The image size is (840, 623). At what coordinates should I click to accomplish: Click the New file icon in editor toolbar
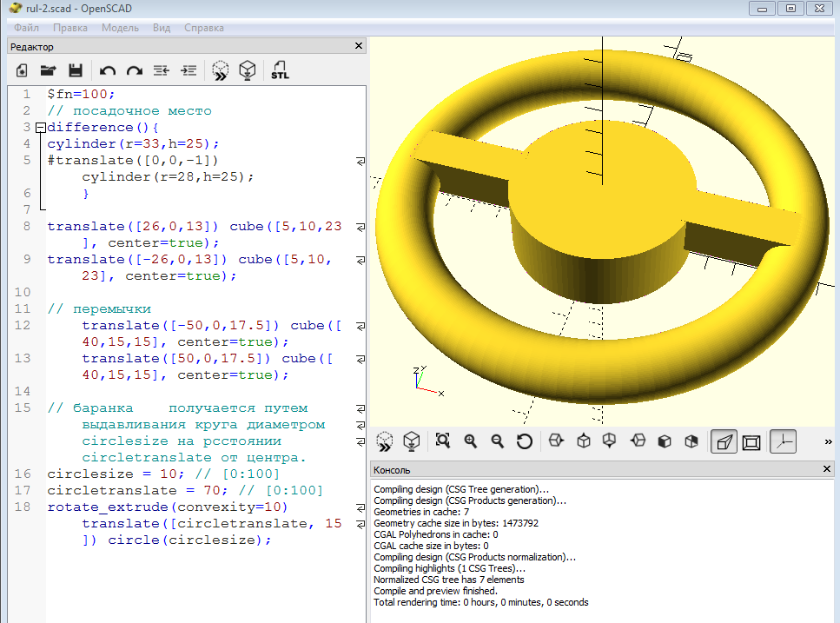pyautogui.click(x=22, y=70)
